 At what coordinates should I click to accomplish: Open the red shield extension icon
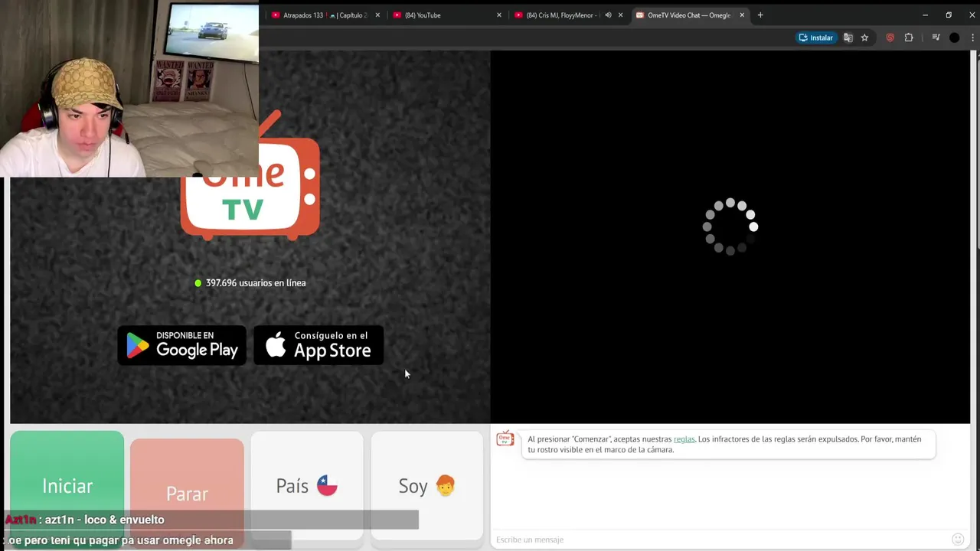click(890, 37)
